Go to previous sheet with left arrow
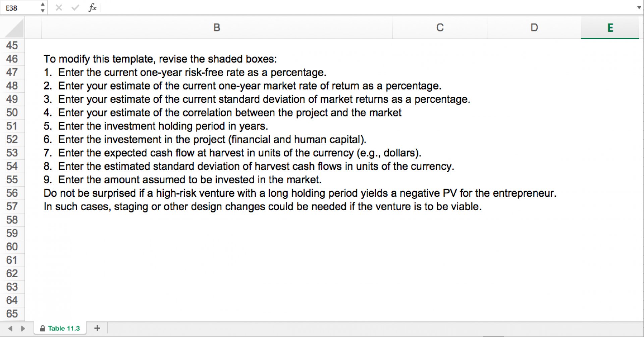The width and height of the screenshot is (644, 337). (x=10, y=328)
